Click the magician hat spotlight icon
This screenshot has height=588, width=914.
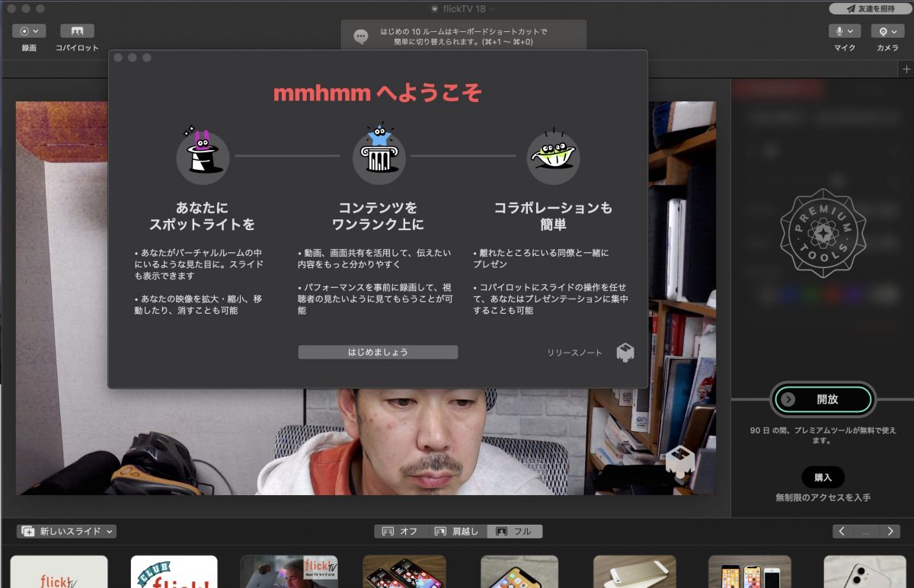tap(203, 155)
